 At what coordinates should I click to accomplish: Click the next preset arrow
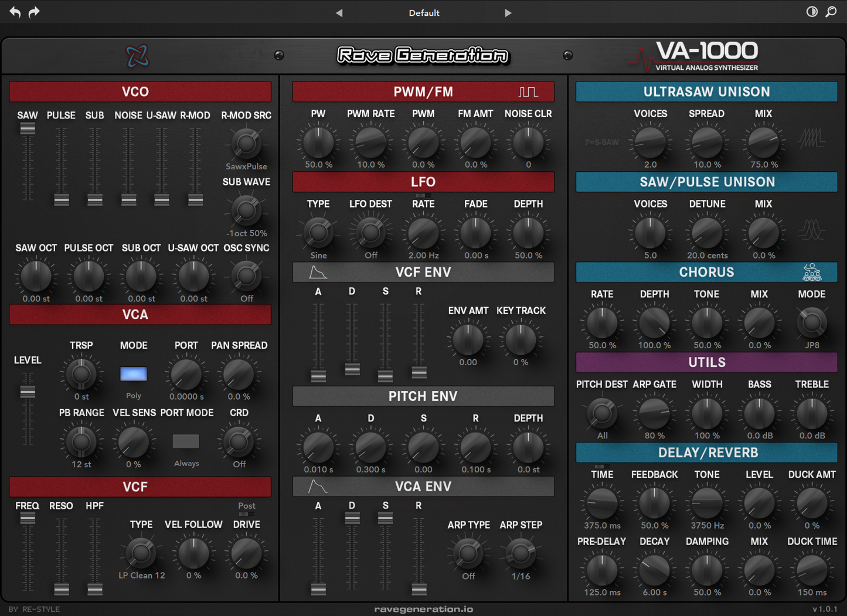(508, 12)
